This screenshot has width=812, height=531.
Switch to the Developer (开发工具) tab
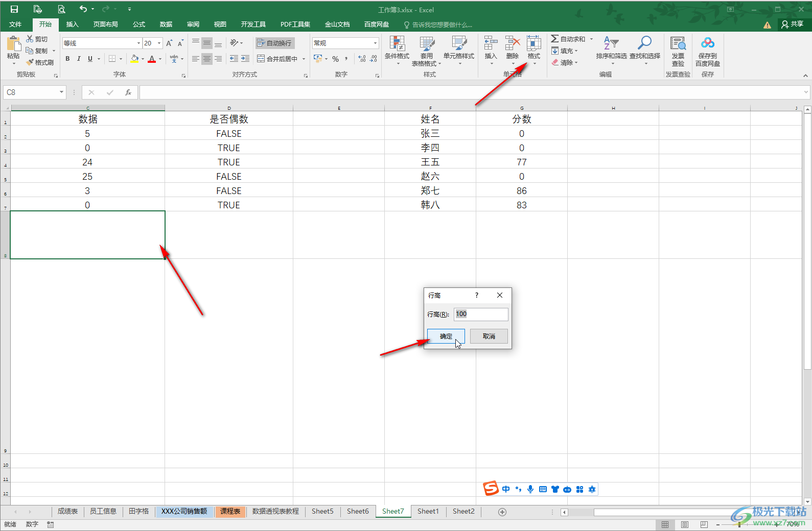click(253, 24)
